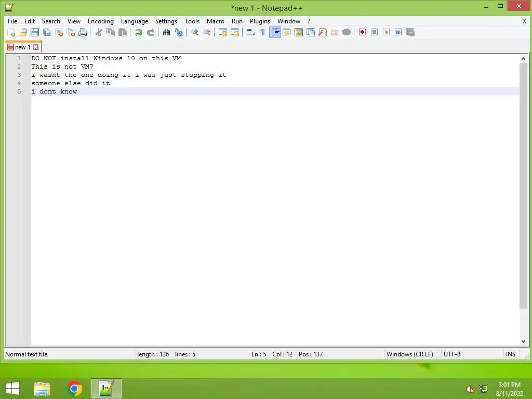Image resolution: width=532 pixels, height=399 pixels.
Task: Click the grey Monitoring eye icon
Action: (347, 32)
